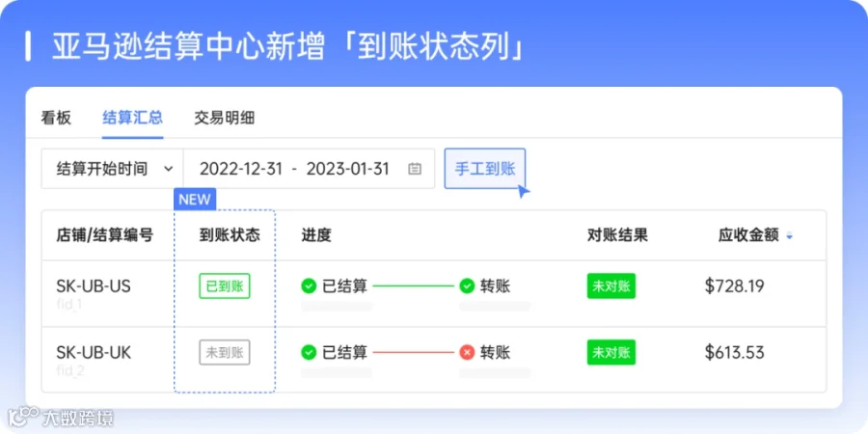Click the 大数跨境 logo watermark
868x434 pixels.
(x=61, y=418)
